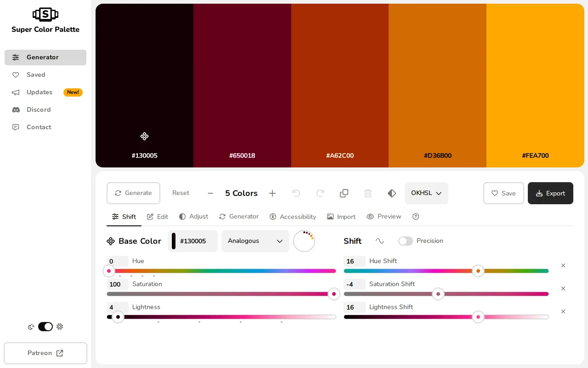Click the moon dark mode icon
Image resolution: width=588 pixels, height=368 pixels.
(31, 327)
